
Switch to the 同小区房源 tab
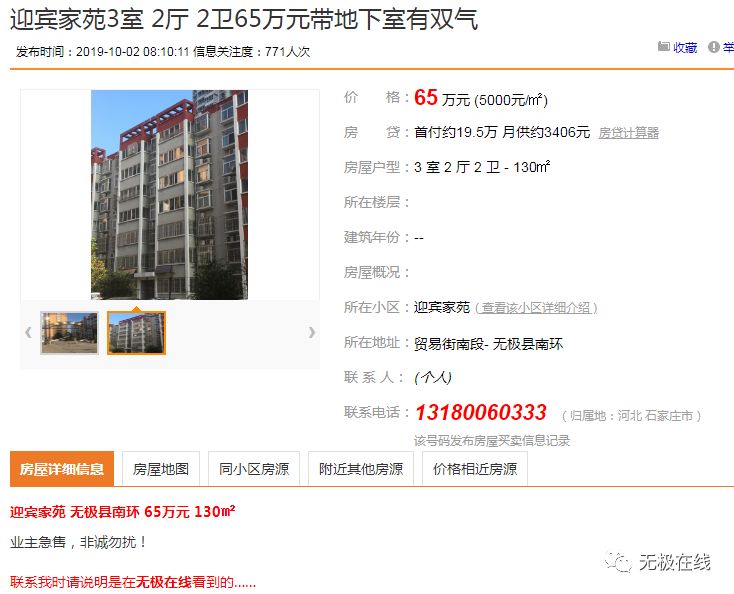pos(254,469)
